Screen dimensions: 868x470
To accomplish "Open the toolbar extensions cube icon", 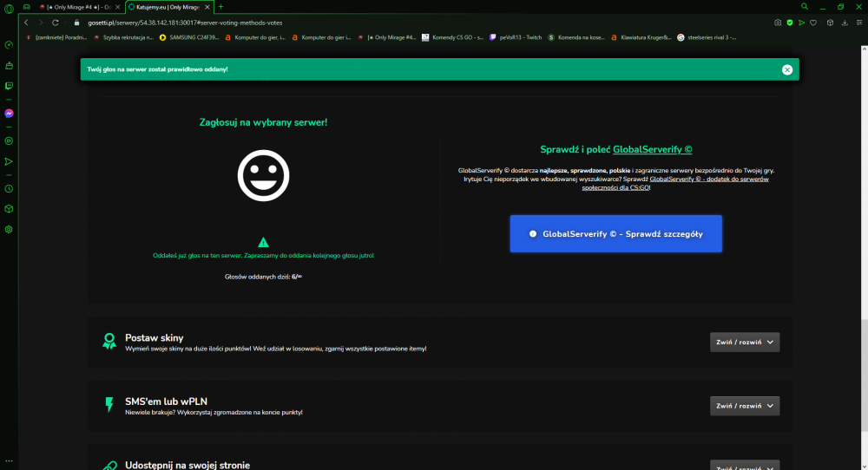I will 830,23.
